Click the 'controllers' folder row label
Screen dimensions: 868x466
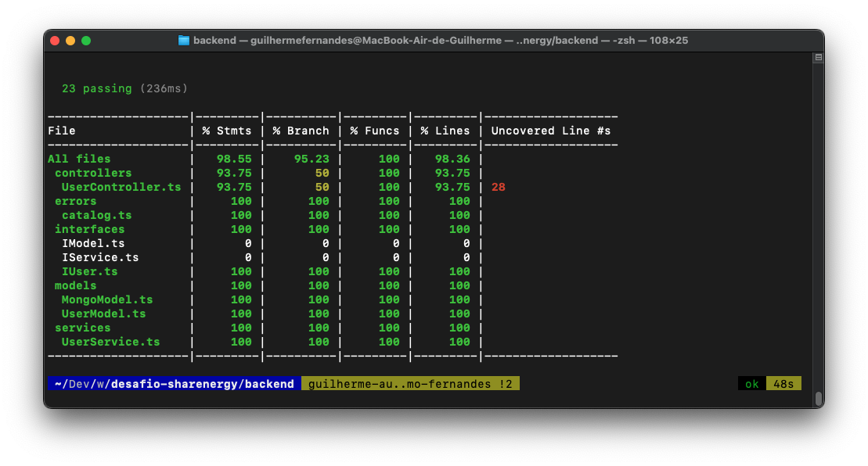tap(93, 173)
